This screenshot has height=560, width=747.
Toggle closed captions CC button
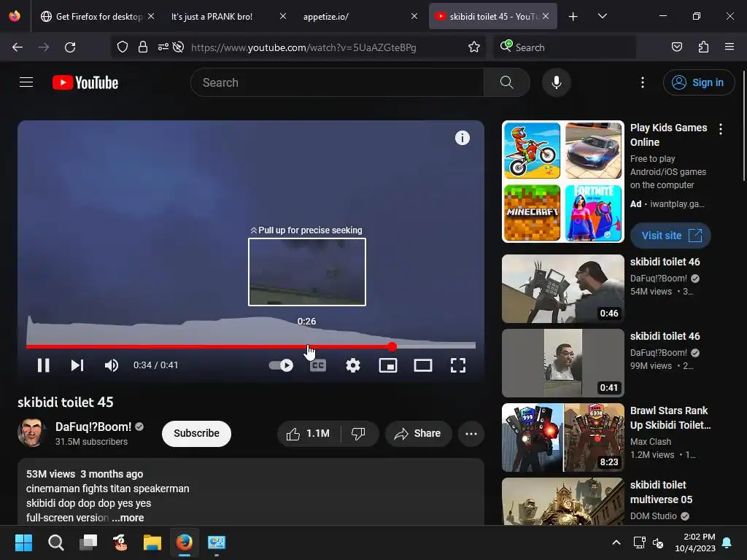point(318,365)
